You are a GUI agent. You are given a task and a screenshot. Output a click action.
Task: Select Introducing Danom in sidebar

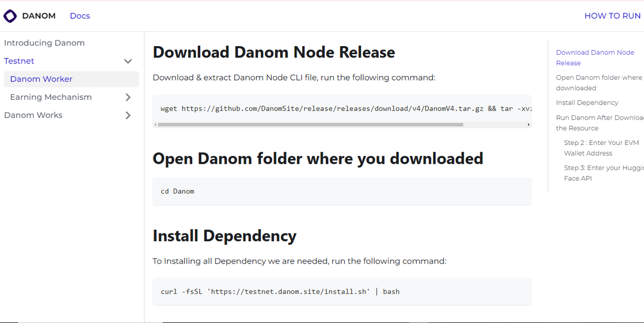(45, 43)
